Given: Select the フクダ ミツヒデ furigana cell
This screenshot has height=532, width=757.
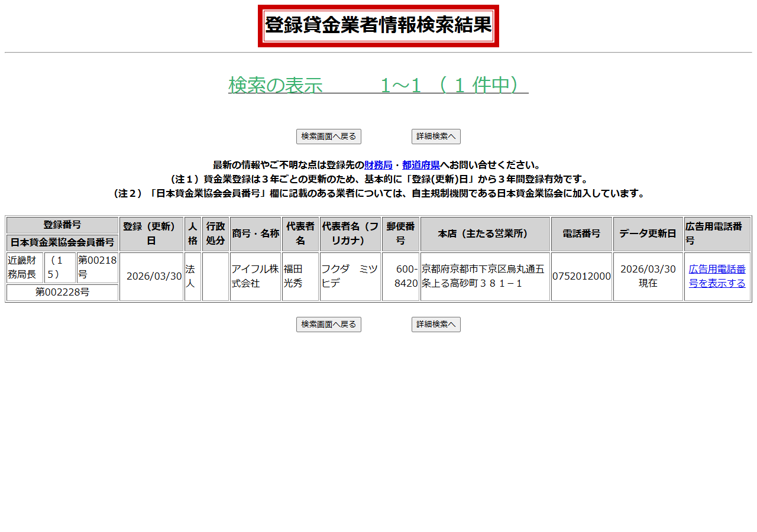Looking at the screenshot, I should tap(350, 277).
